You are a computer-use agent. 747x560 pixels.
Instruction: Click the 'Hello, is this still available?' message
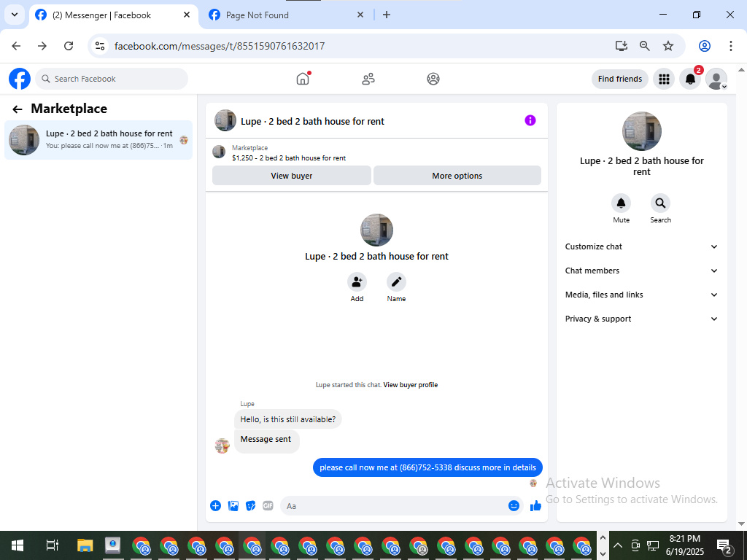(x=287, y=419)
